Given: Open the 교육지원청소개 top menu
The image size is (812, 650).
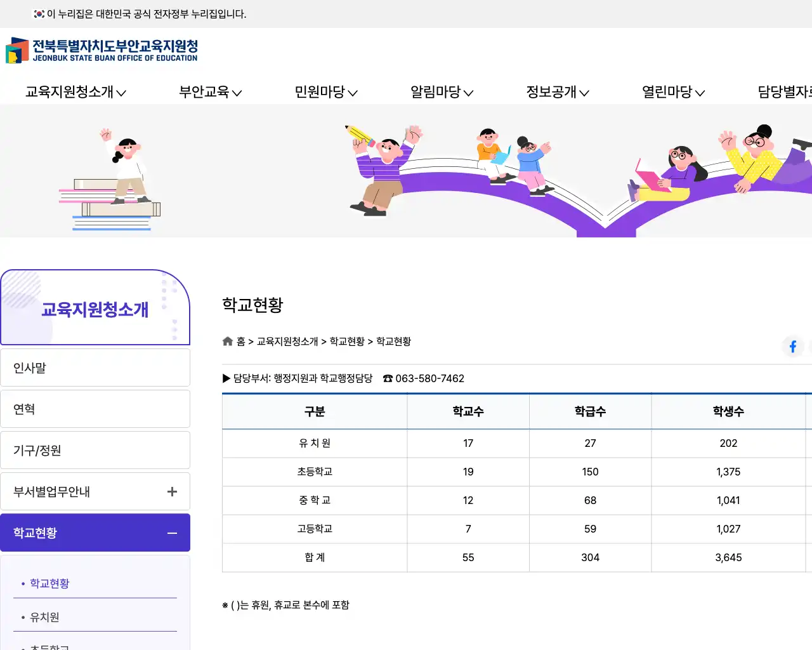Looking at the screenshot, I should 75,92.
